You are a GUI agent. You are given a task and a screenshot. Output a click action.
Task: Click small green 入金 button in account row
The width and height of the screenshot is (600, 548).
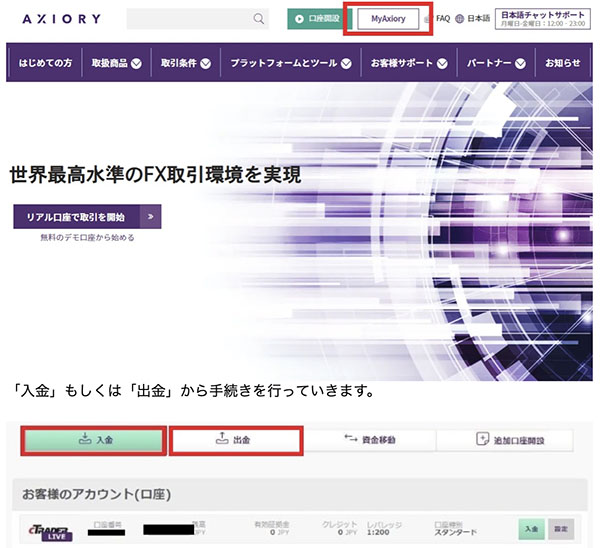coord(531,529)
